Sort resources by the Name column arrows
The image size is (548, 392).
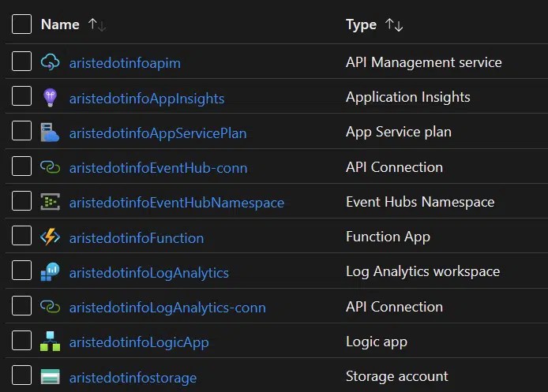point(97,25)
